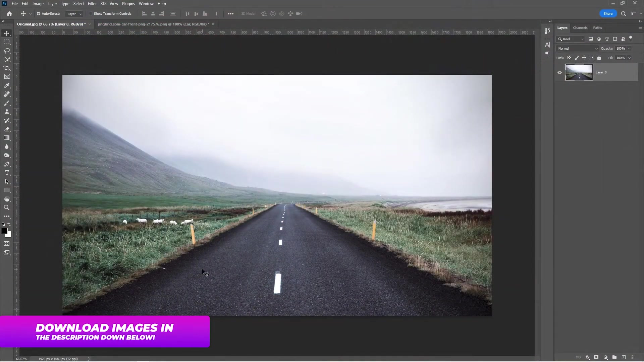Select the Horizontal Type tool

tap(7, 173)
